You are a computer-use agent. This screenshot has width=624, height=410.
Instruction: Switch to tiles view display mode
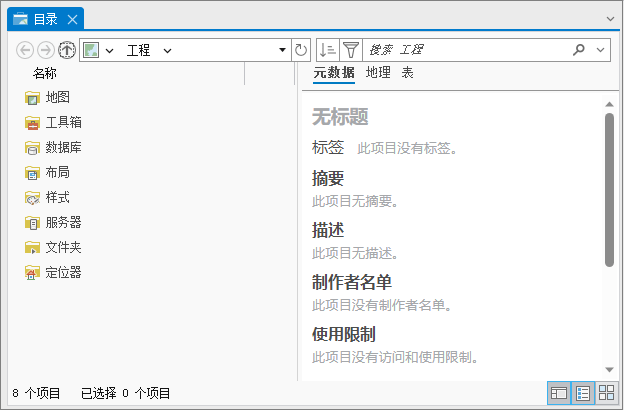(606, 393)
